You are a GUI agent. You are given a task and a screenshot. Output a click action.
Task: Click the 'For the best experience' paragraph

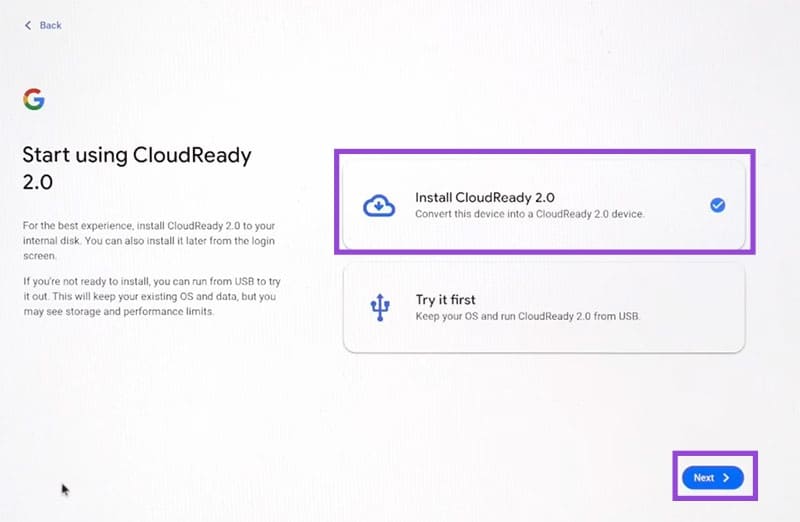149,240
